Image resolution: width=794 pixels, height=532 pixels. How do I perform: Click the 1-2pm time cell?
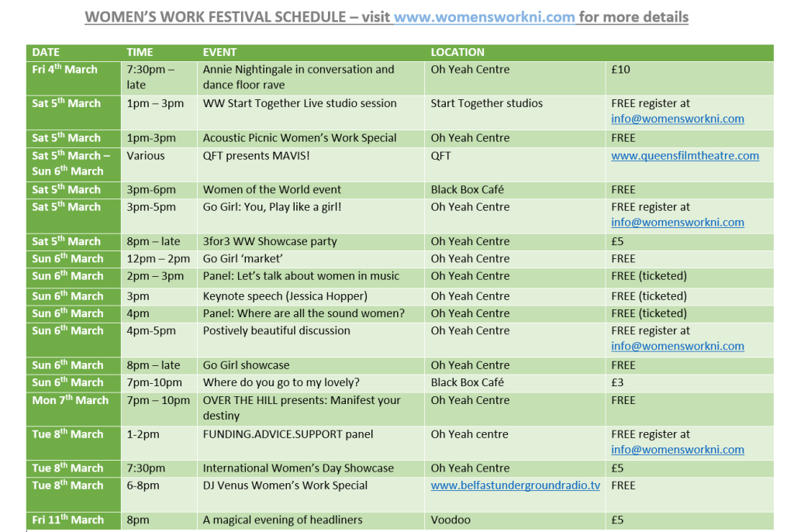tap(159, 443)
